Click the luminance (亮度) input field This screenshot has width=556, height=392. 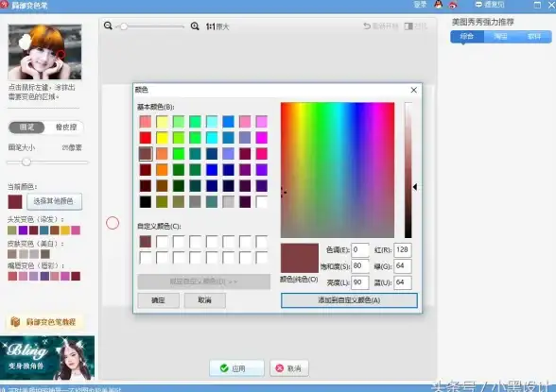coord(360,282)
